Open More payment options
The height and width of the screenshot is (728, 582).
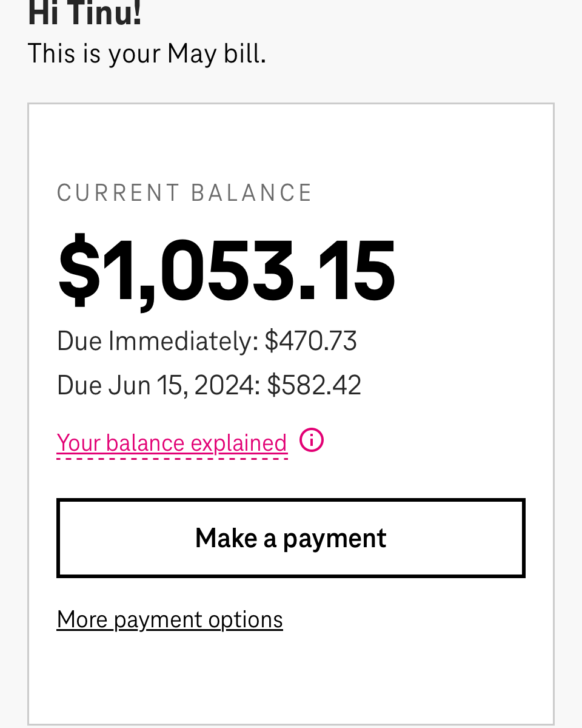click(x=170, y=619)
